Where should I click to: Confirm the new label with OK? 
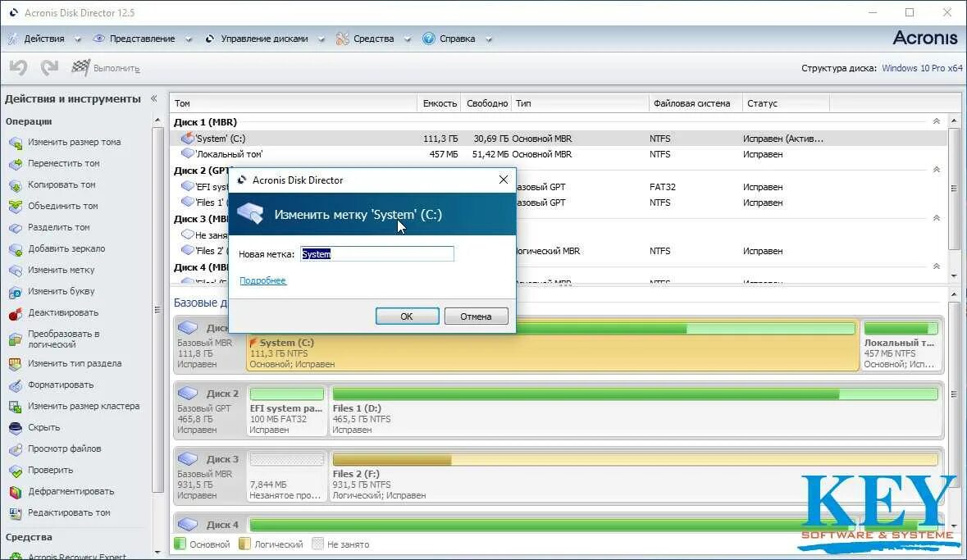pyautogui.click(x=407, y=316)
